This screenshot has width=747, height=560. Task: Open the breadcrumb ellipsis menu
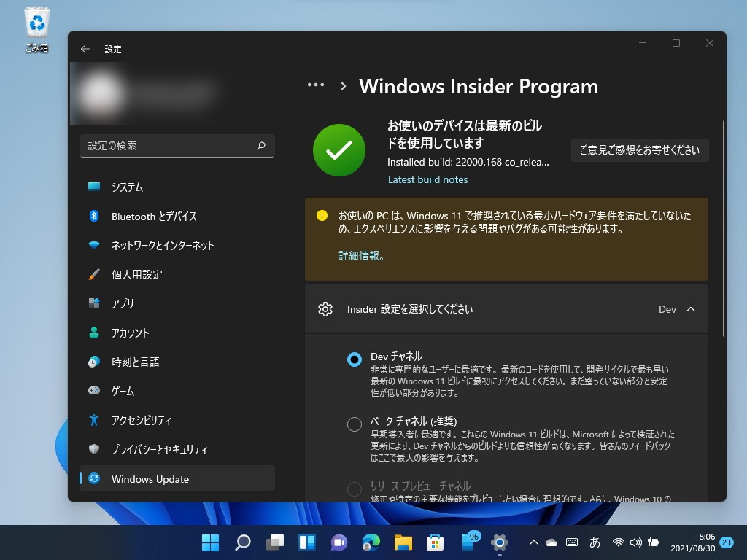tap(316, 85)
